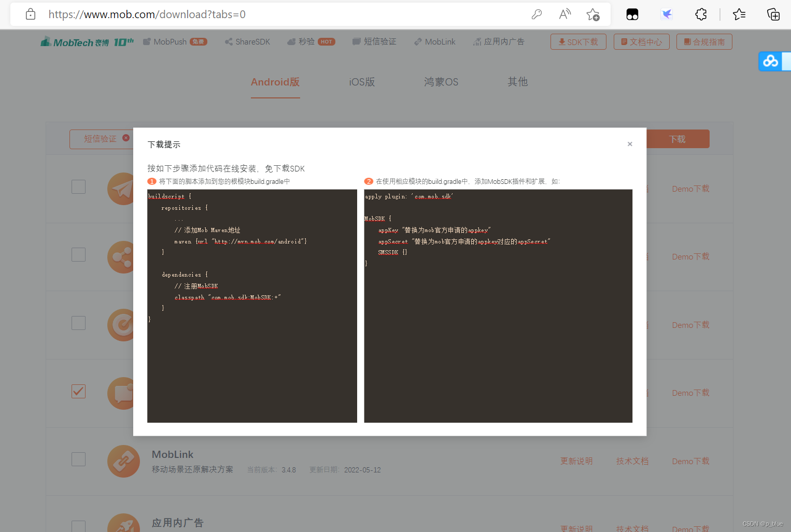This screenshot has width=791, height=532.
Task: Activate the Read Aloud icon
Action: tap(565, 15)
